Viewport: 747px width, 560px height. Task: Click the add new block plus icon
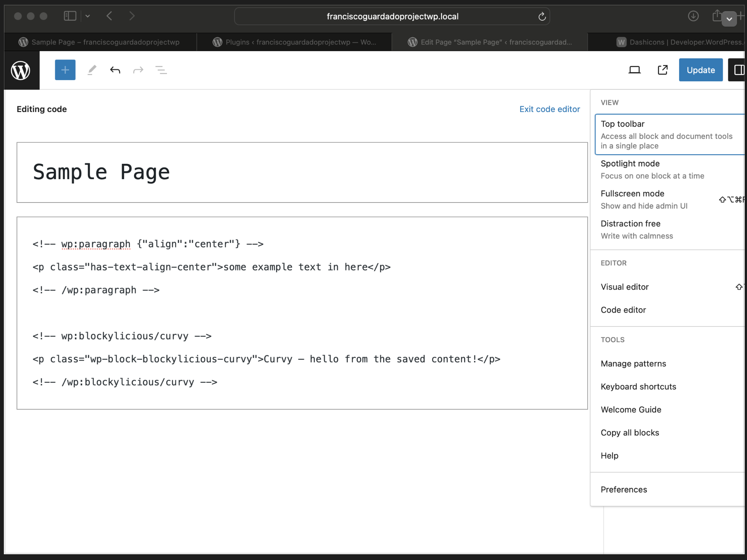pyautogui.click(x=65, y=70)
